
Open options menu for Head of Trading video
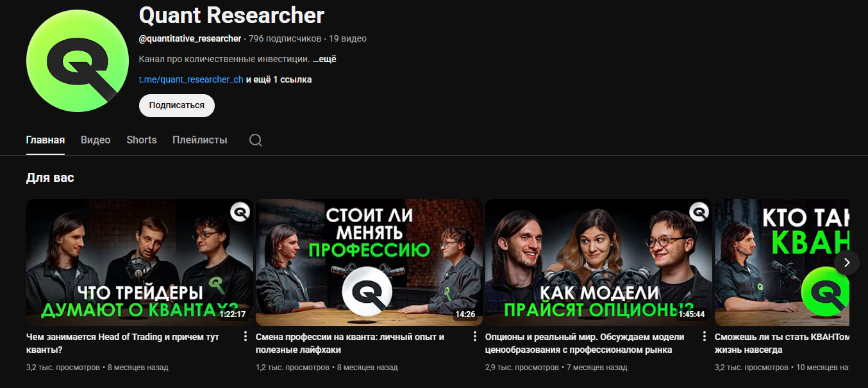(x=246, y=337)
